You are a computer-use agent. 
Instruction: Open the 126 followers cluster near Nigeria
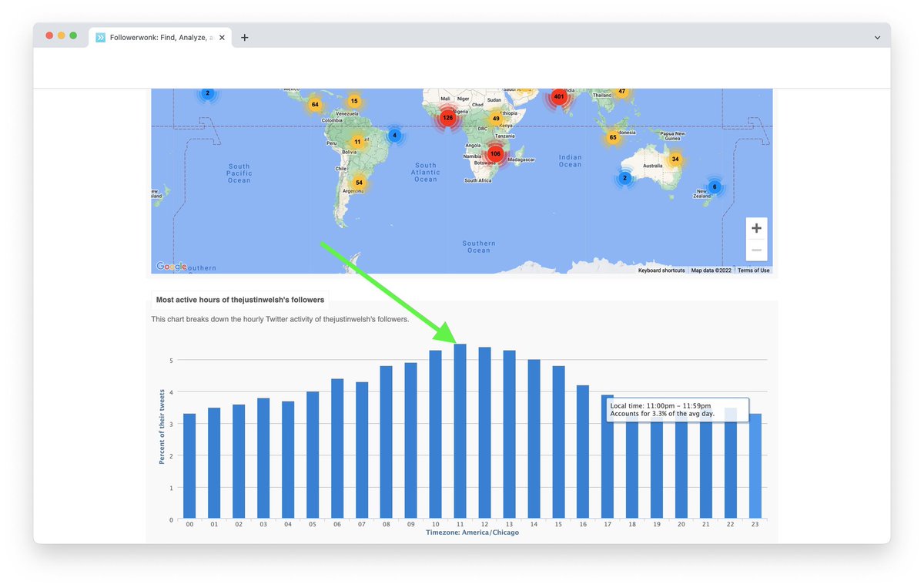click(447, 118)
